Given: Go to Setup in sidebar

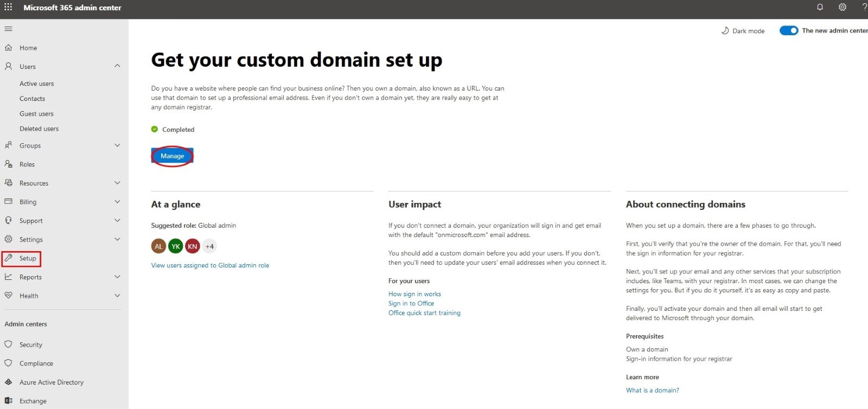Looking at the screenshot, I should (x=27, y=258).
